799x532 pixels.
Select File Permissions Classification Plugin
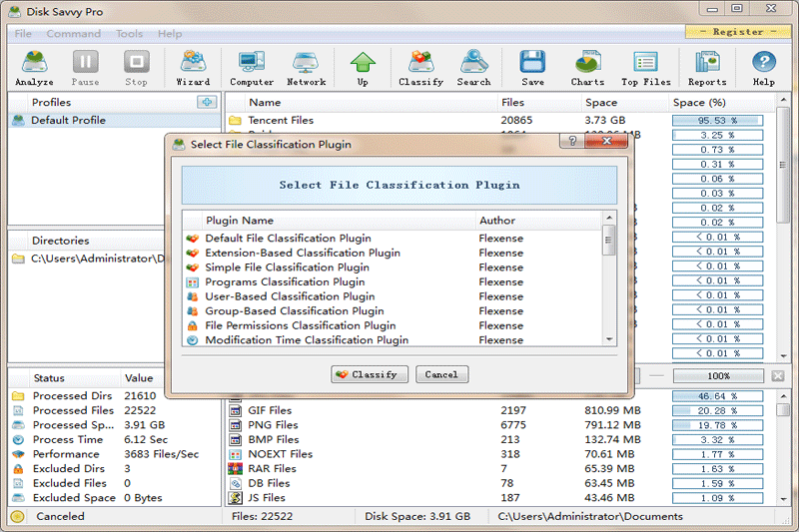point(300,325)
